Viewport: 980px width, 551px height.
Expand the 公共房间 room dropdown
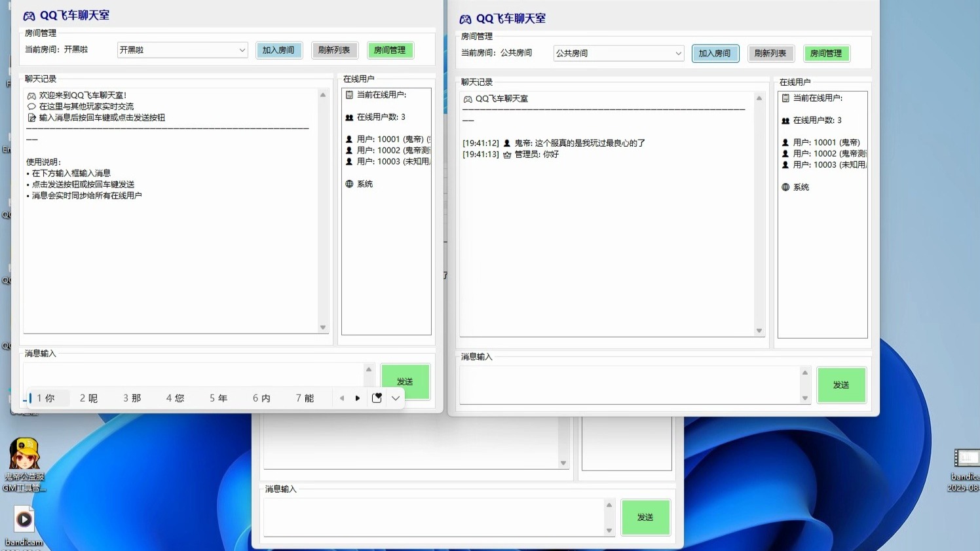678,54
